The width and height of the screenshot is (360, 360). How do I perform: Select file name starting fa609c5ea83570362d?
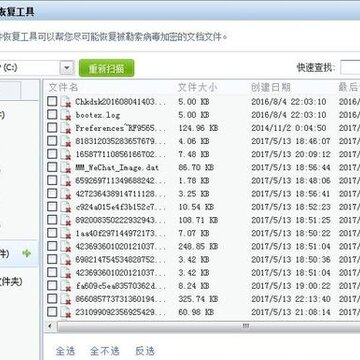point(121,286)
